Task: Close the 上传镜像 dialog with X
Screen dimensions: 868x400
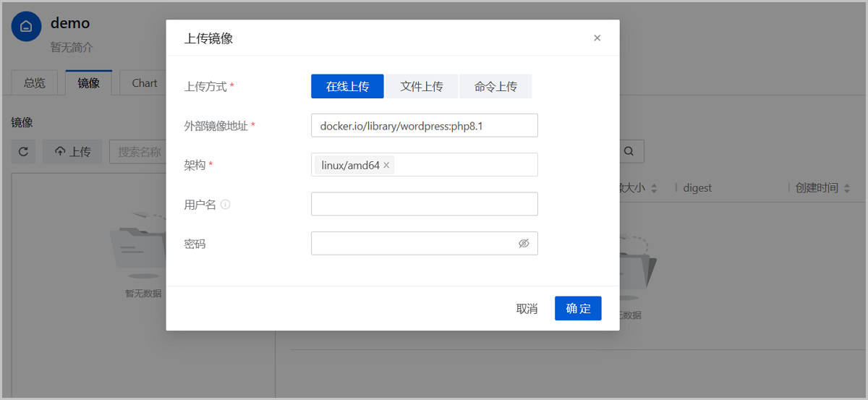Action: [597, 38]
